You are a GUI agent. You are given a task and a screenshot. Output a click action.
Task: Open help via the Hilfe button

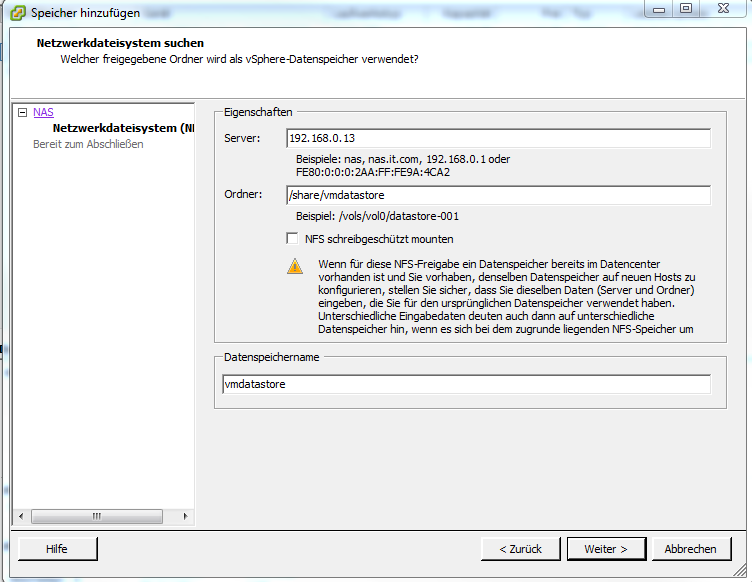57,549
